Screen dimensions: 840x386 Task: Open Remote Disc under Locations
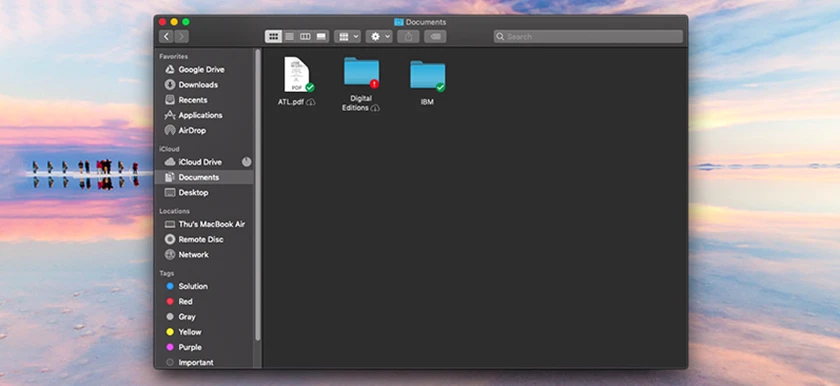click(x=204, y=239)
